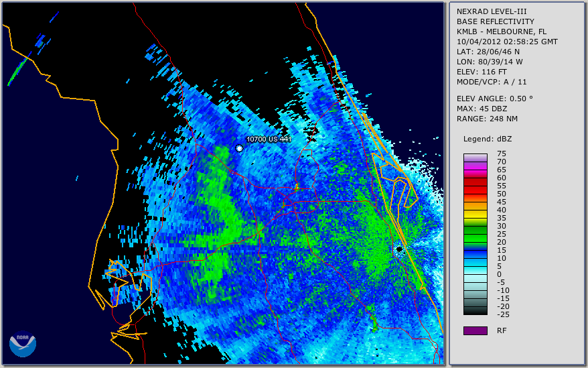Click the NOAA logo emblem
Viewport: 588px width, 368px height.
point(23,344)
